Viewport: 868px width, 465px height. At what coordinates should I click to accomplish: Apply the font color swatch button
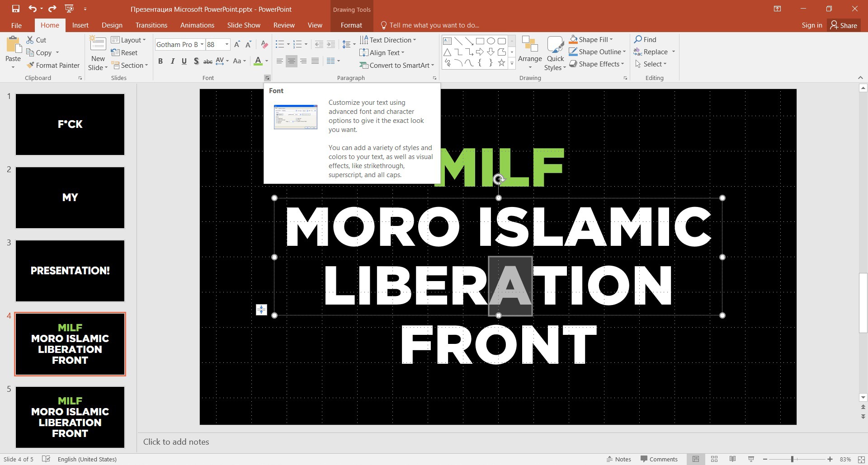pos(258,61)
